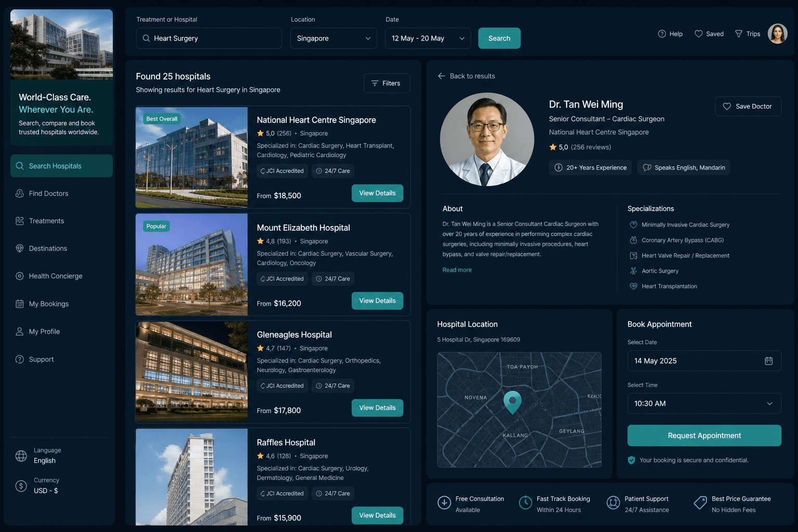Click the Destinations pin icon
Image resolution: width=798 pixels, height=532 pixels.
[x=20, y=248]
